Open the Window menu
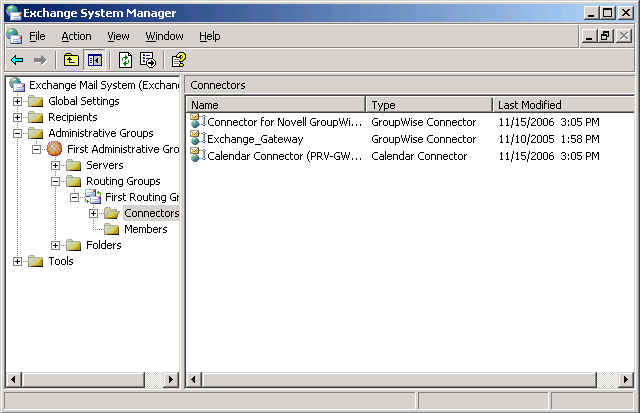This screenshot has height=413, width=640. [164, 36]
